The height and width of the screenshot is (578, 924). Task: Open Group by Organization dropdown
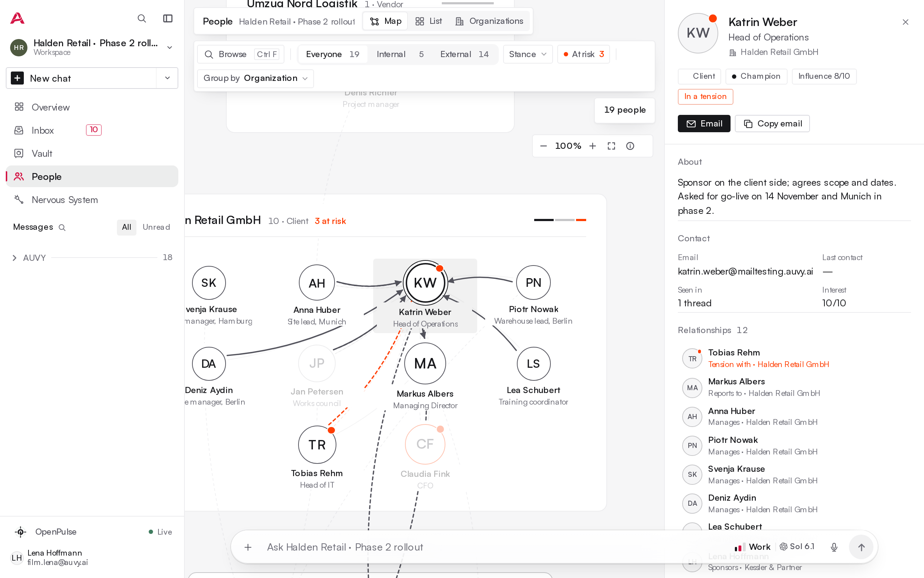(x=255, y=78)
